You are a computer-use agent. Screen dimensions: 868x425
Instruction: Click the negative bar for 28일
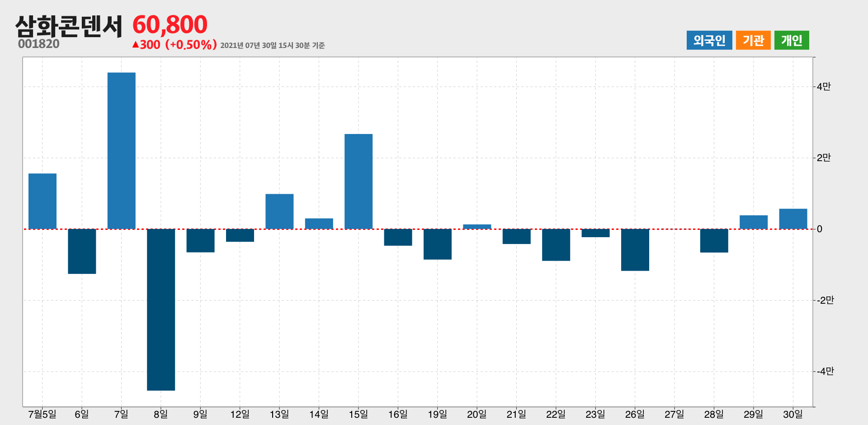pos(714,241)
